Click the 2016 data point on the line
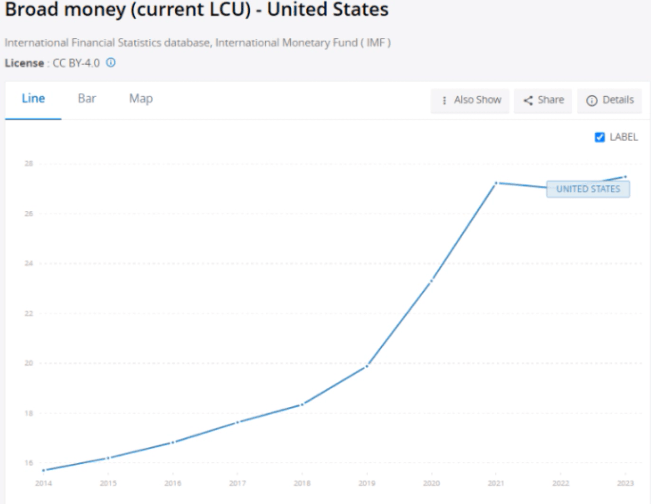The image size is (651, 504). 173,442
